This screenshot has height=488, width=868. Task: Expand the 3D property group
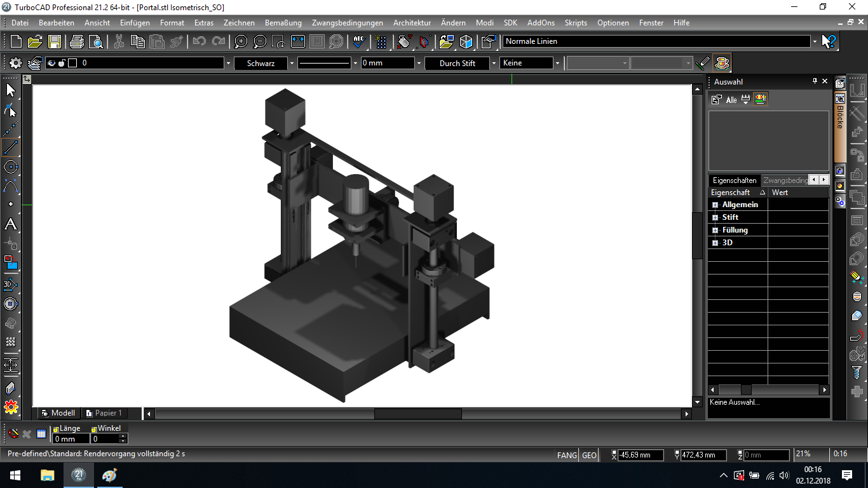pos(715,243)
